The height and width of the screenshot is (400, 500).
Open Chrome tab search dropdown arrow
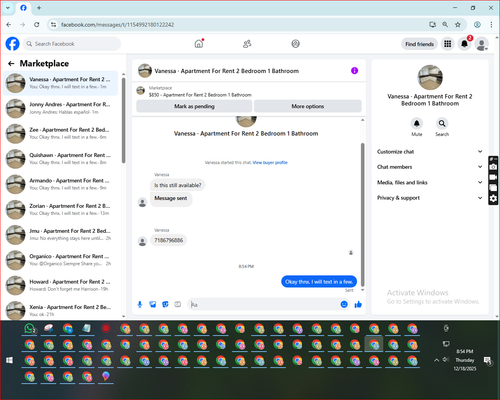pos(8,8)
